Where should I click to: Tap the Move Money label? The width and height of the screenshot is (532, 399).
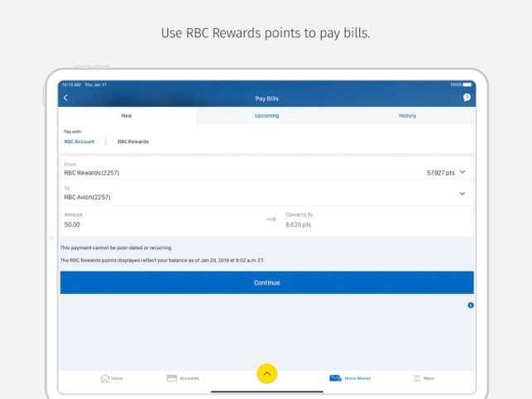[x=357, y=378]
